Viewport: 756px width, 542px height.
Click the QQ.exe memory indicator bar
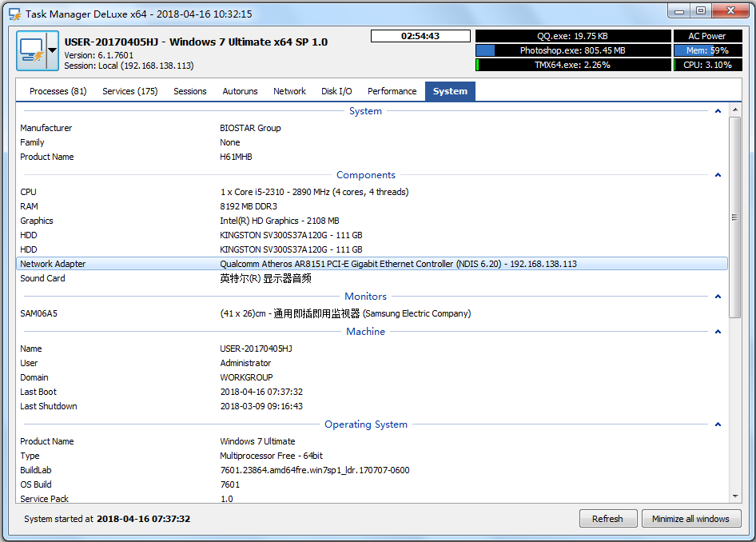[573, 36]
